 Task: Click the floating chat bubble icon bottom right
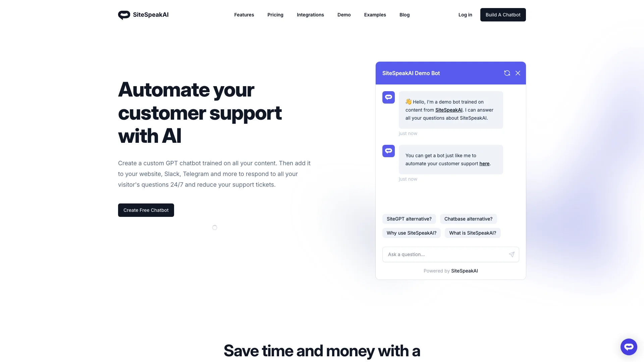tap(629, 347)
